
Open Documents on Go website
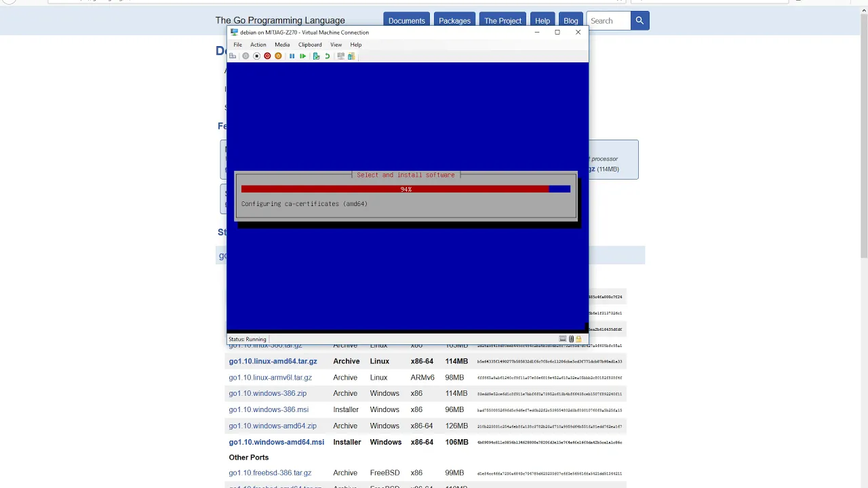407,21
